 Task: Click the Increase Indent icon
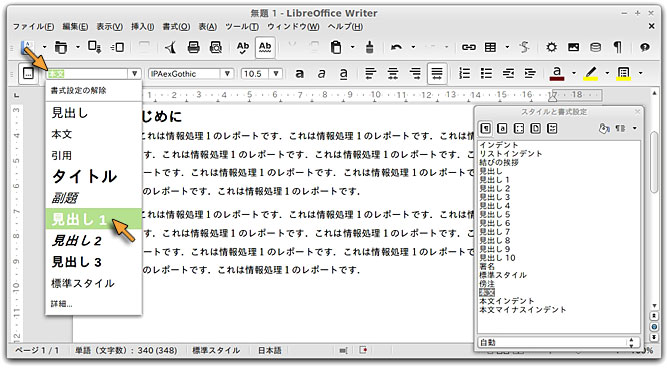coord(530,74)
